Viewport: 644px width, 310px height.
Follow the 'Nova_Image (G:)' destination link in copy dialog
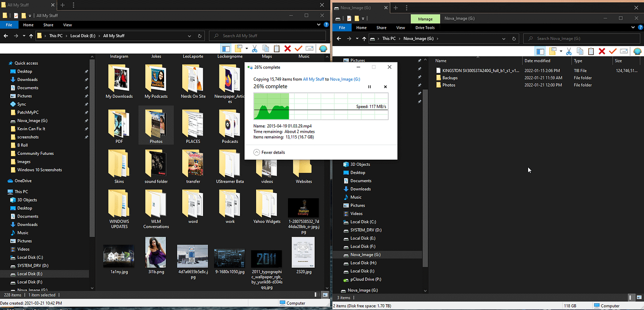345,79
